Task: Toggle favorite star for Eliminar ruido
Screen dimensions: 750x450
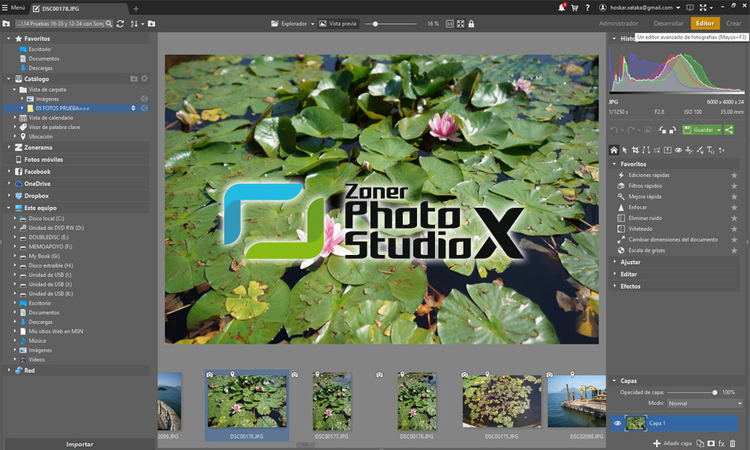Action: 734,218
